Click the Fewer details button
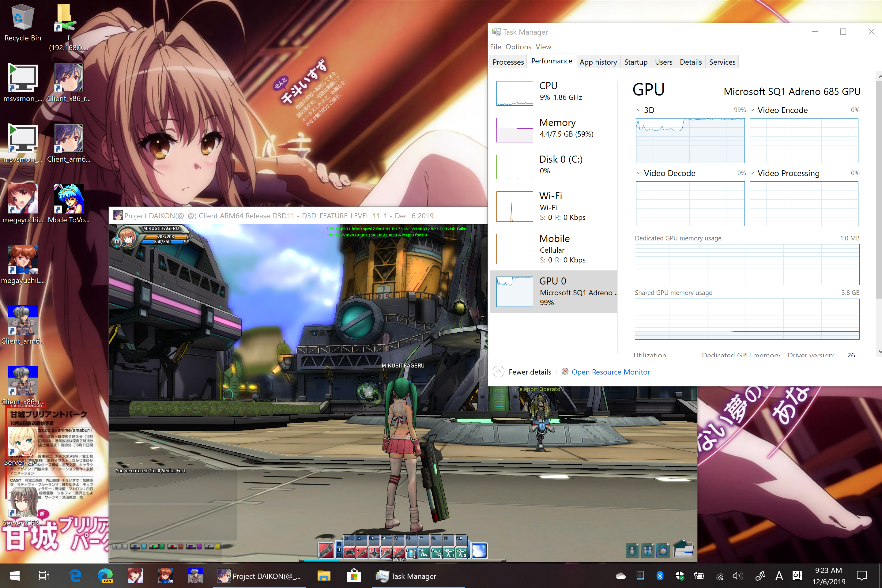Image resolution: width=882 pixels, height=588 pixels. [x=529, y=372]
